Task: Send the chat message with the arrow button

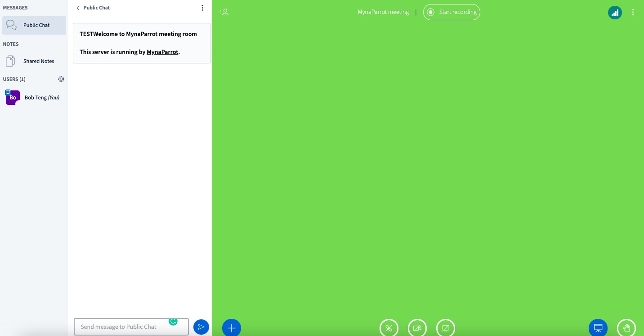Action: tap(201, 327)
